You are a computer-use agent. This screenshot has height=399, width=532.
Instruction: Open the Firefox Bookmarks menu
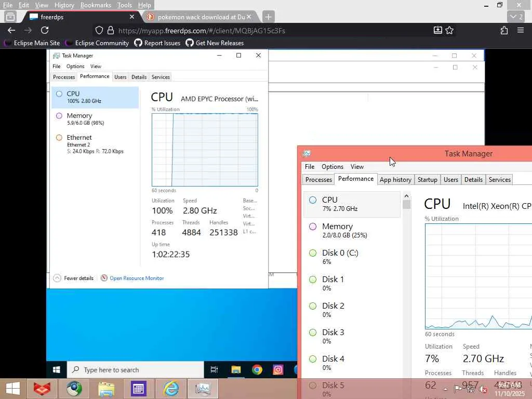click(96, 5)
